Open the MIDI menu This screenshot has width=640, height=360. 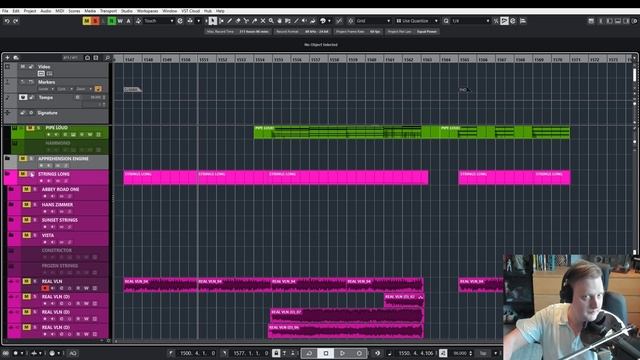60,11
